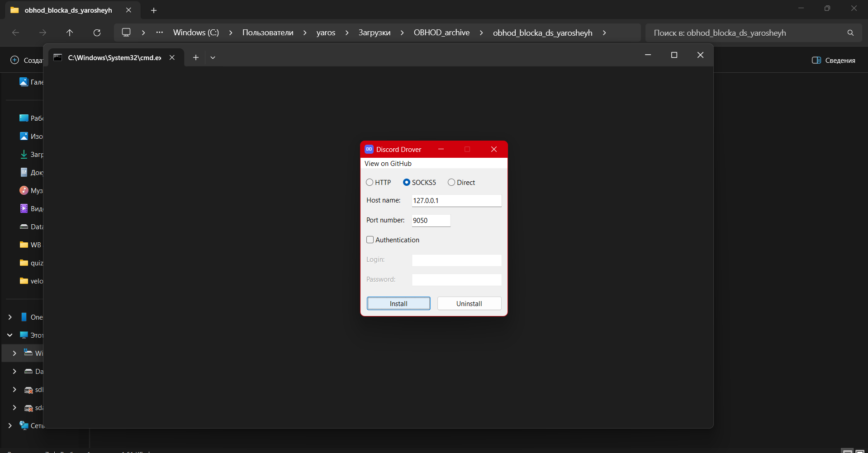Open View on GitHub menu item
Viewport: 868px width, 453px height.
click(388, 163)
